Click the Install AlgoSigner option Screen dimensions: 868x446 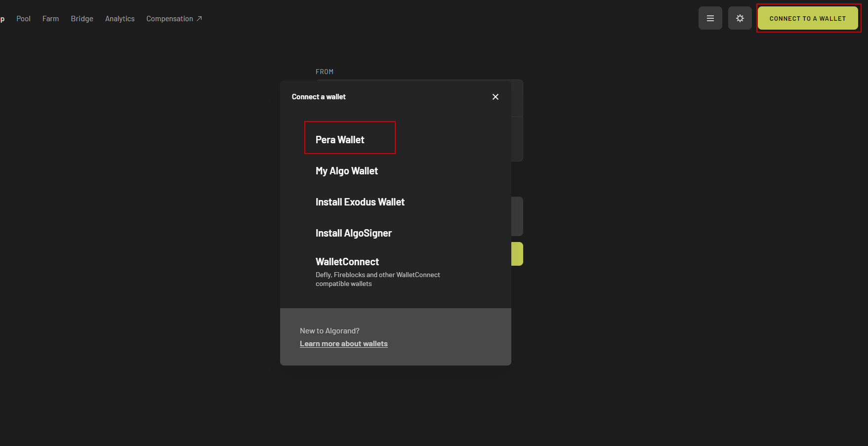pos(353,233)
